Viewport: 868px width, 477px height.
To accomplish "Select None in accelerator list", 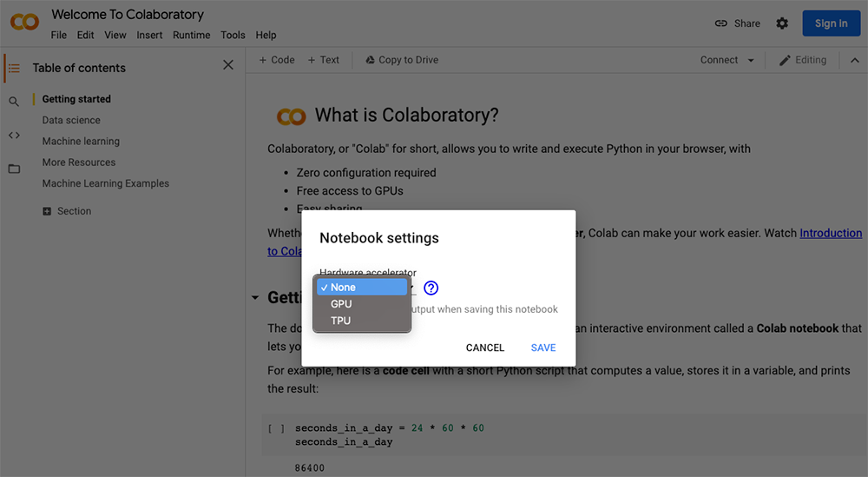I will [362, 287].
